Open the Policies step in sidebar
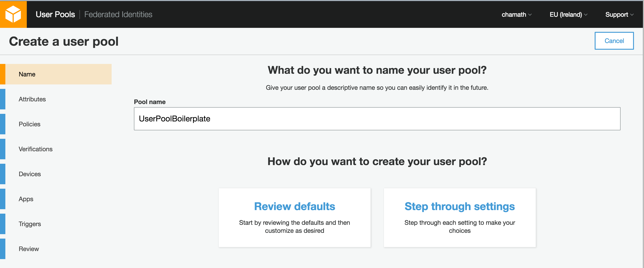The height and width of the screenshot is (268, 644). [x=29, y=124]
